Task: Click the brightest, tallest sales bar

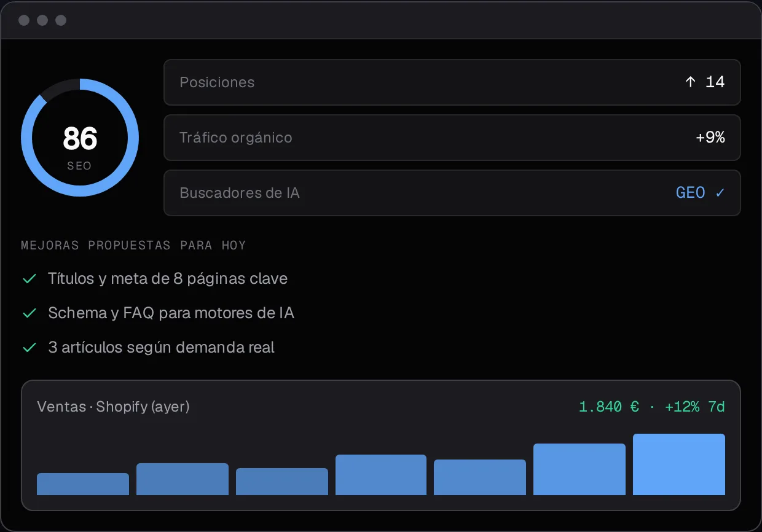Action: (679, 464)
